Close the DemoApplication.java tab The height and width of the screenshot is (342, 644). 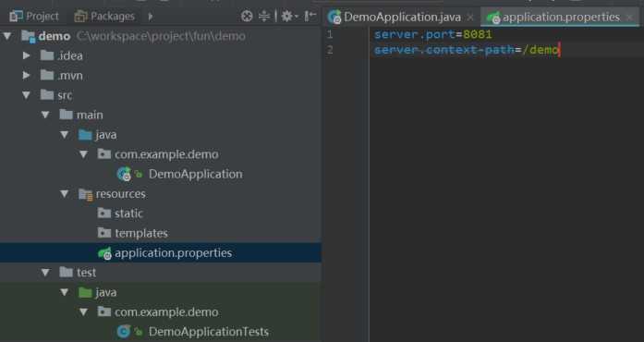tap(470, 18)
